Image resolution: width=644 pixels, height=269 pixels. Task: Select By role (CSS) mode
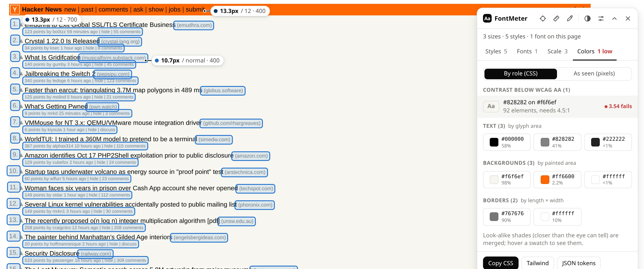point(520,74)
